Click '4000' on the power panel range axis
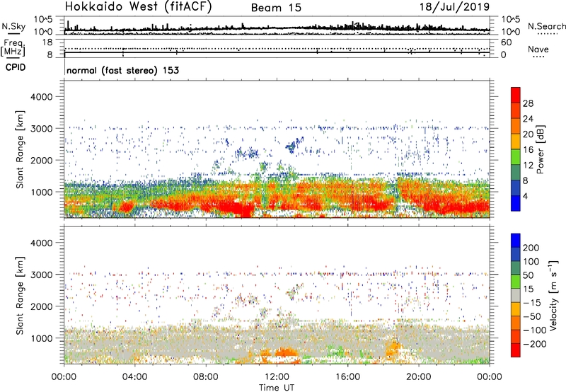 click(41, 97)
